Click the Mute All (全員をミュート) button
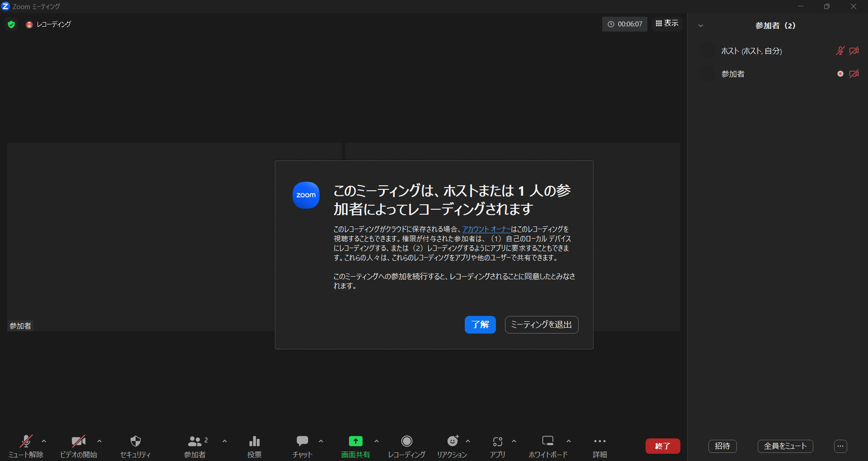The height and width of the screenshot is (461, 868). pyautogui.click(x=785, y=446)
